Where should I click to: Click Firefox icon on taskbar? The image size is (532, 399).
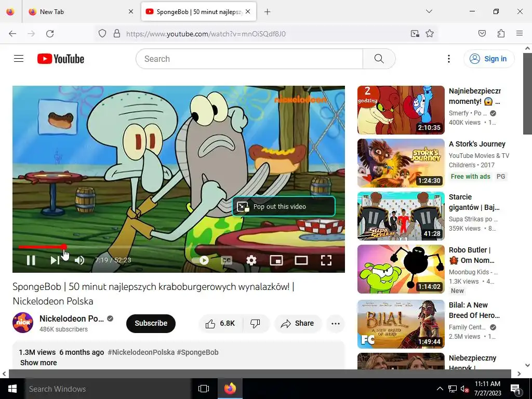(230, 389)
